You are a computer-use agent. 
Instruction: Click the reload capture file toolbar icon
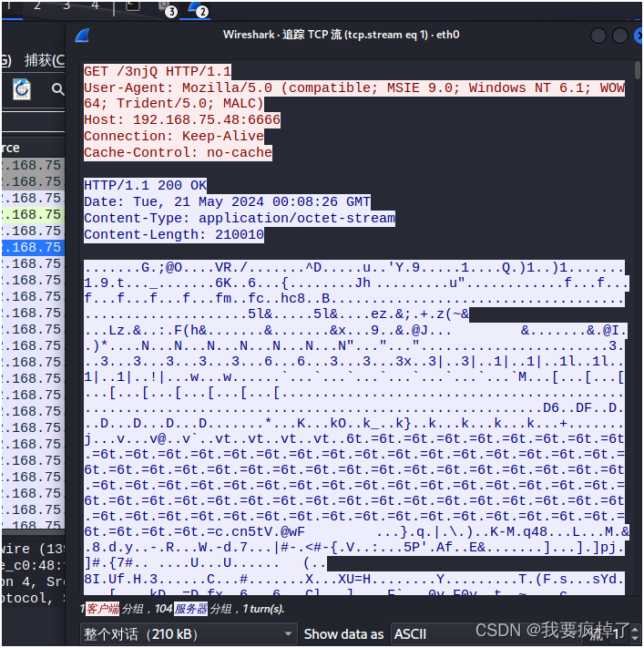(22, 88)
